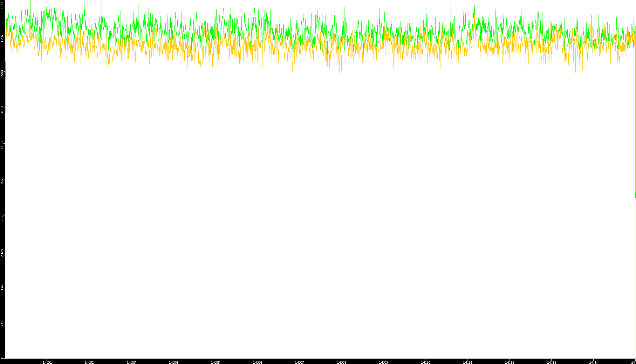This screenshot has height=364, width=636.
Task: Click the 14:13 time axis label
Action: [552, 362]
